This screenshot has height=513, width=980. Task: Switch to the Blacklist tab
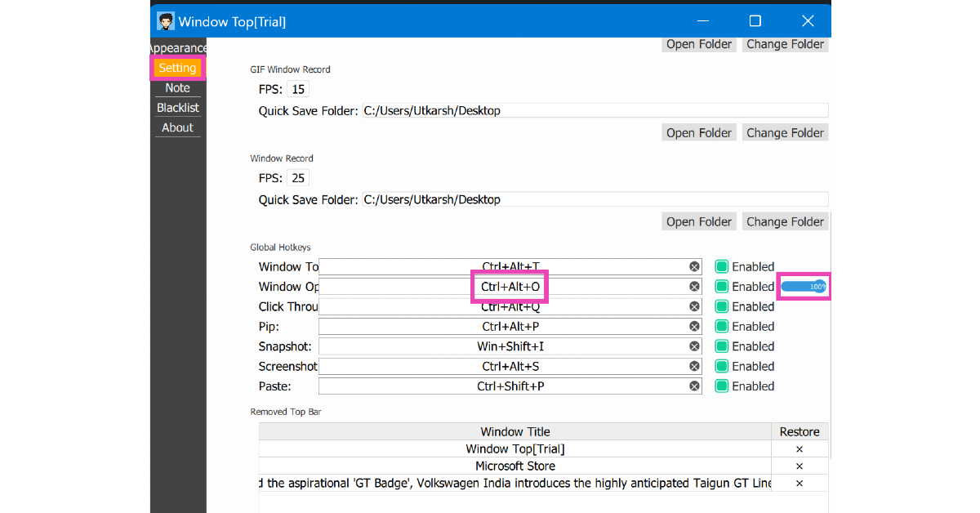[x=177, y=108]
